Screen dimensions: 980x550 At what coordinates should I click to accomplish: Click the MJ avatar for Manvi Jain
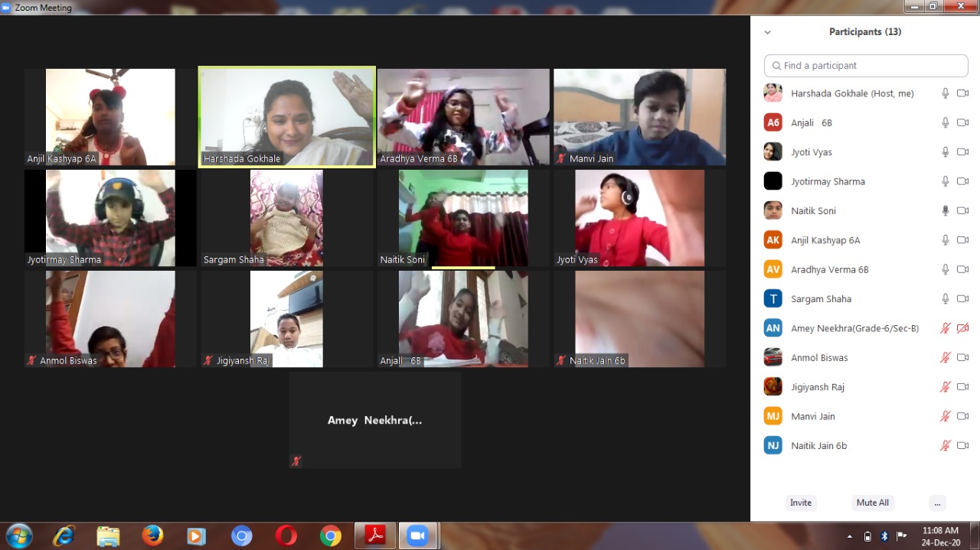773,416
